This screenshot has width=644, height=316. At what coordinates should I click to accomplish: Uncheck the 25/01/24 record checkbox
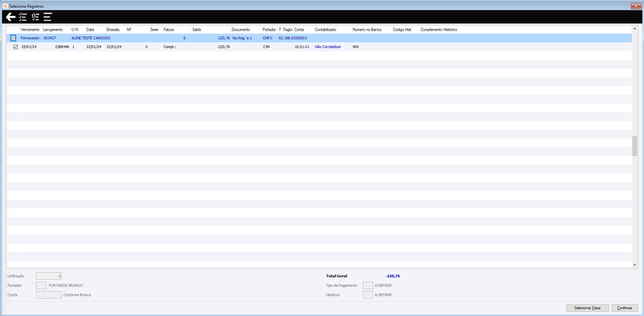[15, 47]
